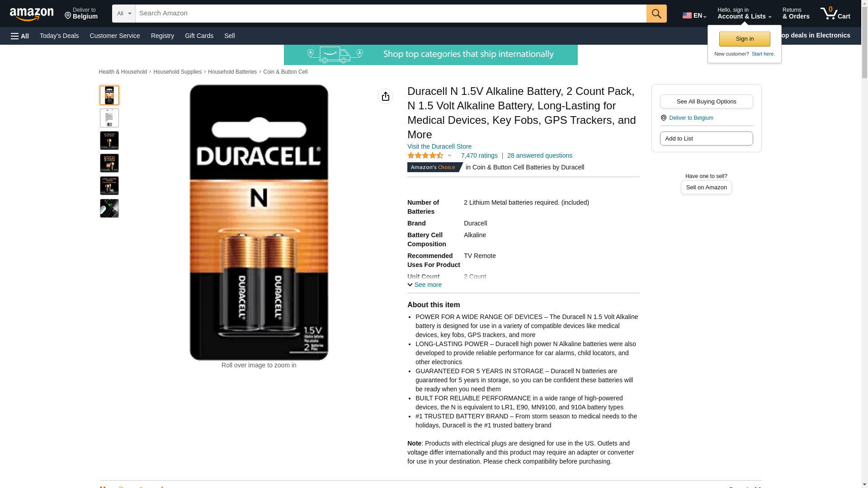Open Today's Deals
Screen dimensions: 868x488
[59, 36]
